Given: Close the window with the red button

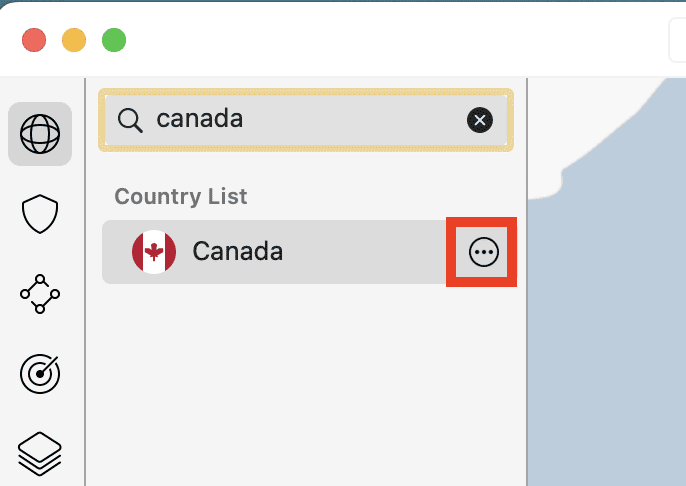Looking at the screenshot, I should 35,40.
